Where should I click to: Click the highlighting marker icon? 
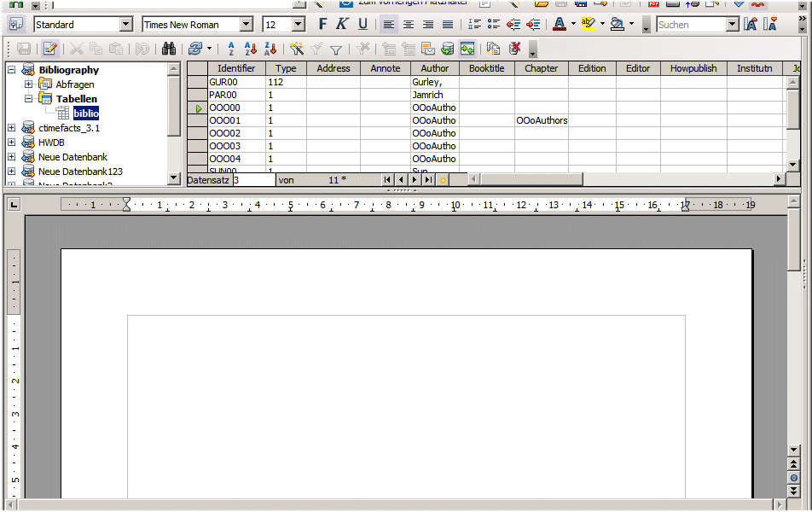(x=588, y=25)
